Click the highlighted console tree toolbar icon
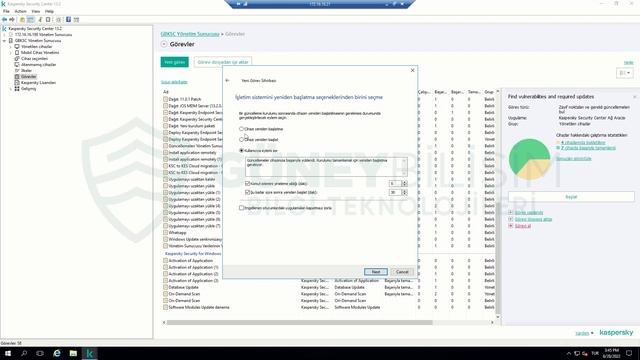The height and width of the screenshot is (360, 640). [31, 19]
